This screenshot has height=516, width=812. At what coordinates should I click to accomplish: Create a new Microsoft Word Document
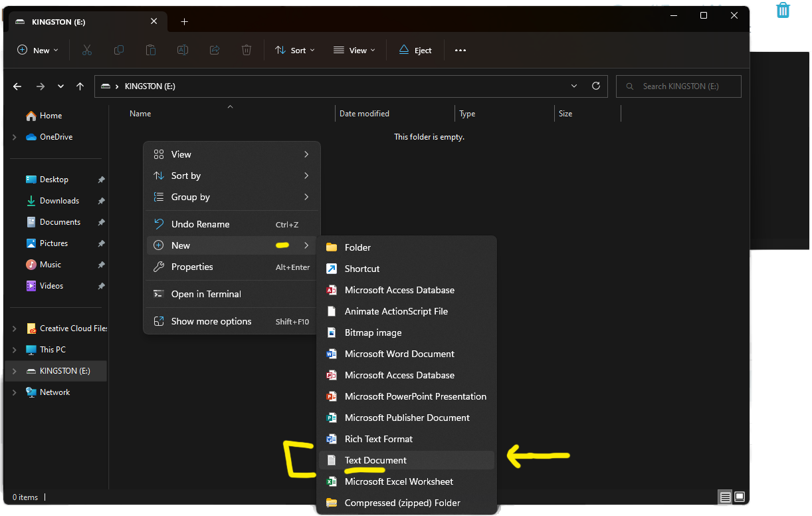click(x=407, y=354)
